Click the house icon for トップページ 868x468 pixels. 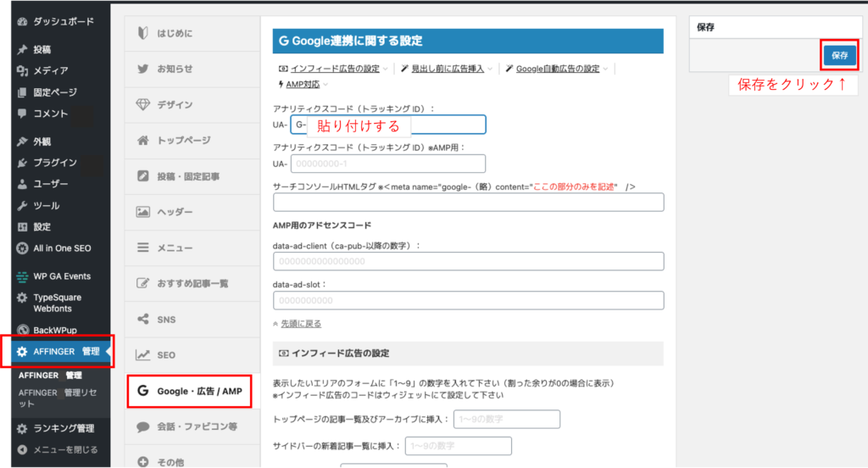coord(143,140)
